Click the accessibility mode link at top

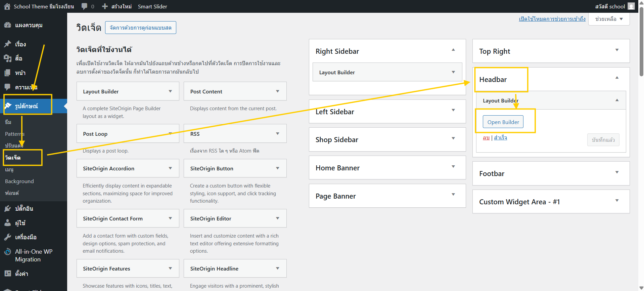(552, 19)
